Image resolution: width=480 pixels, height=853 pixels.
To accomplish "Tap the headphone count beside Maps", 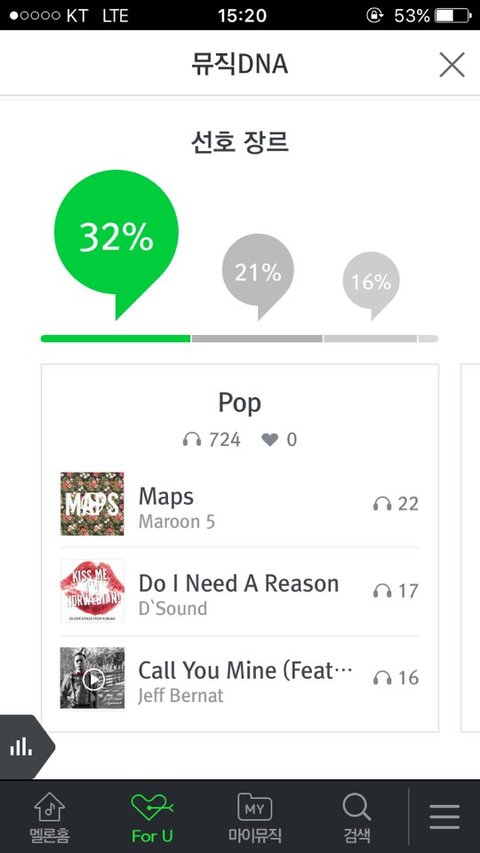I will (396, 504).
